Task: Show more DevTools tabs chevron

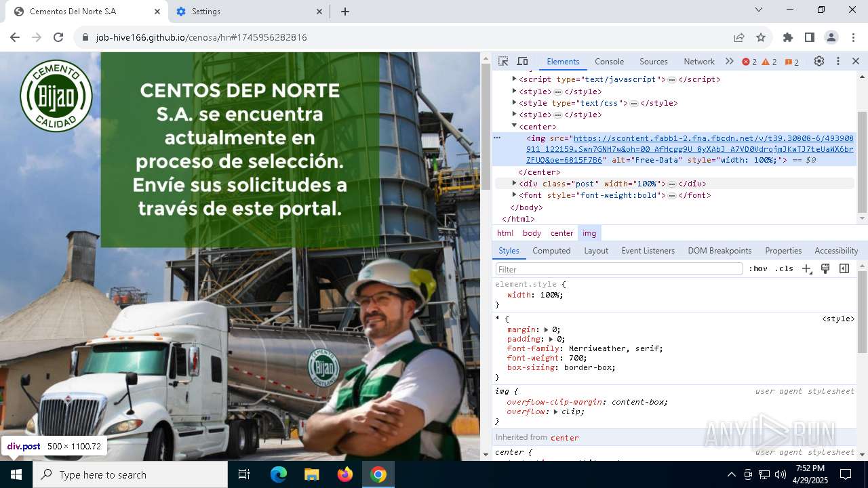Action: pyautogui.click(x=729, y=61)
